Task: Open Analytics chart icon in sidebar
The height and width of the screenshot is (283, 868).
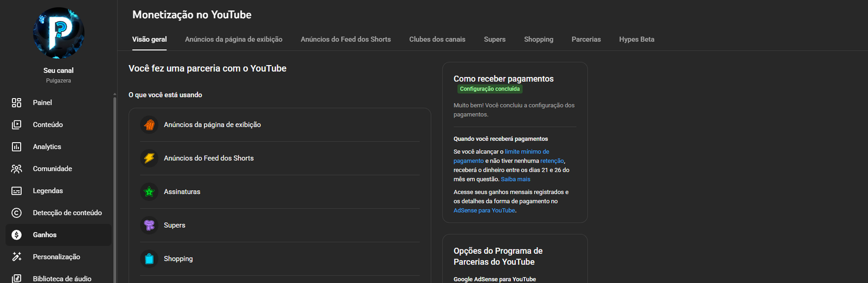Action: tap(17, 147)
